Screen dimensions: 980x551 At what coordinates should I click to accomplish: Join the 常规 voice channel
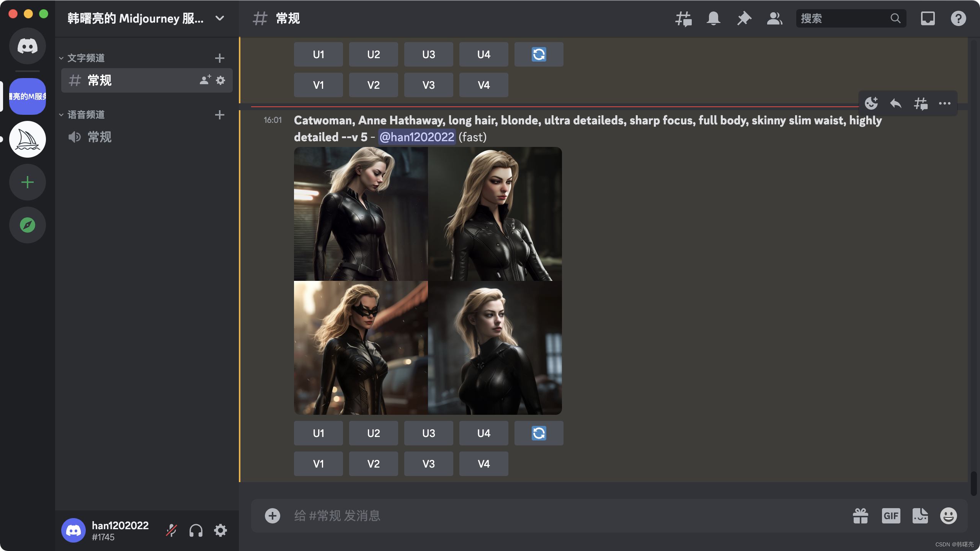click(x=100, y=137)
